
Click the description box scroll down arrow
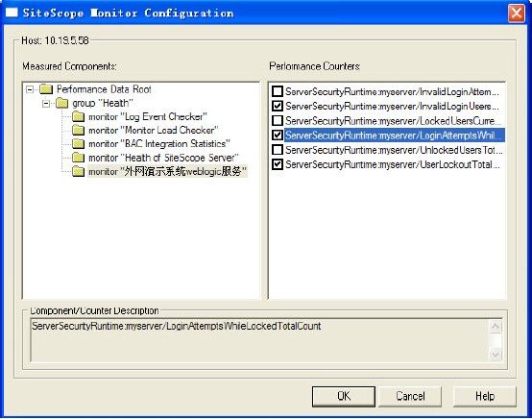click(496, 356)
